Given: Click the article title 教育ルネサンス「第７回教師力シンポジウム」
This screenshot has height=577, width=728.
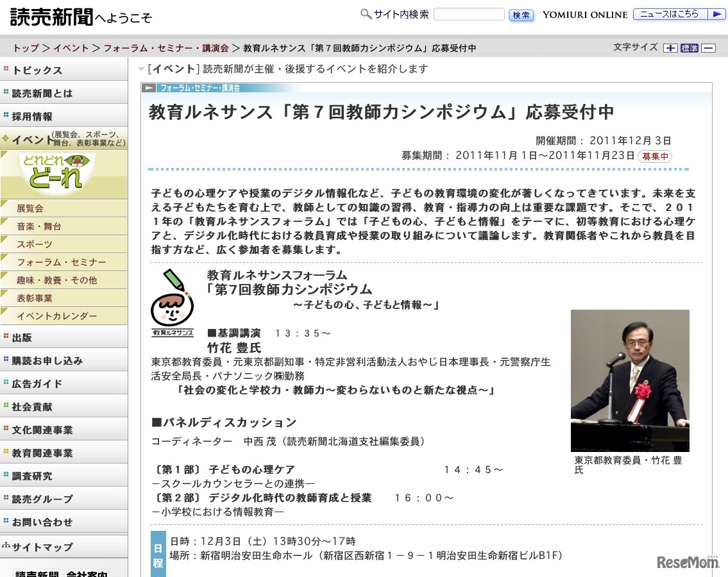Looking at the screenshot, I should 381,112.
